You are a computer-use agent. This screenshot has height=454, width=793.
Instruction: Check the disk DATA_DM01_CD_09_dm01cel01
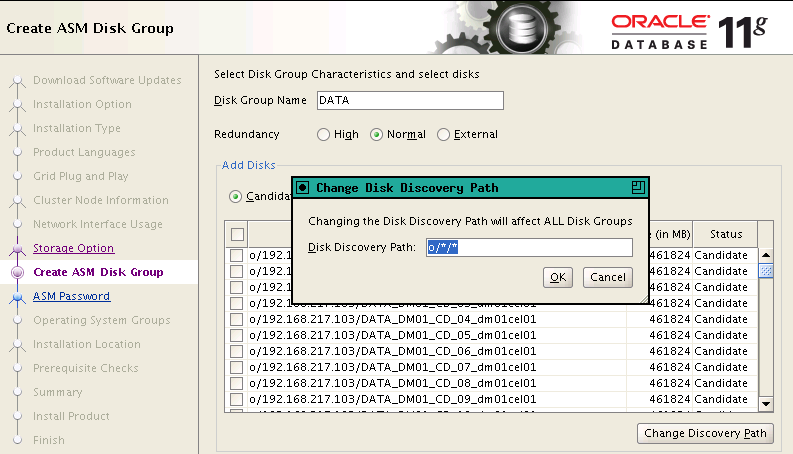[236, 399]
